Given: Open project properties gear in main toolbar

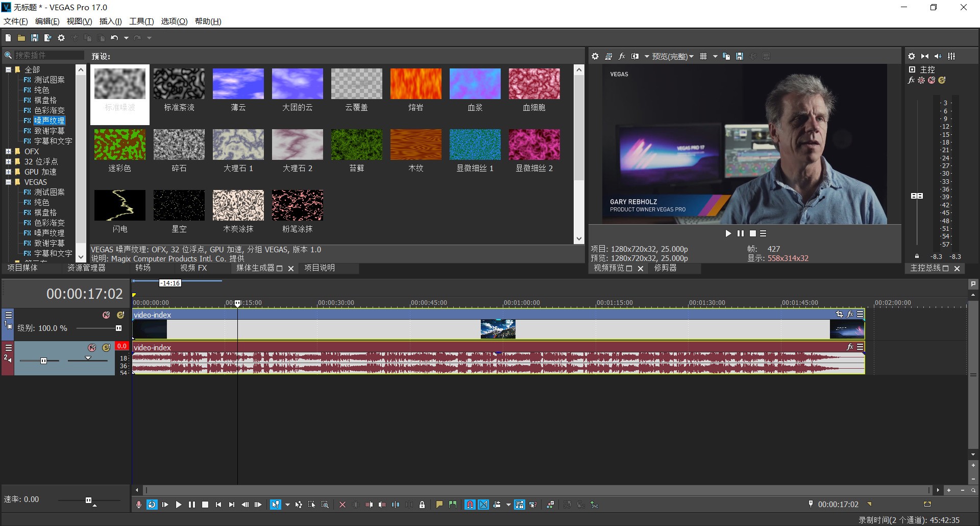Looking at the screenshot, I should (61, 38).
